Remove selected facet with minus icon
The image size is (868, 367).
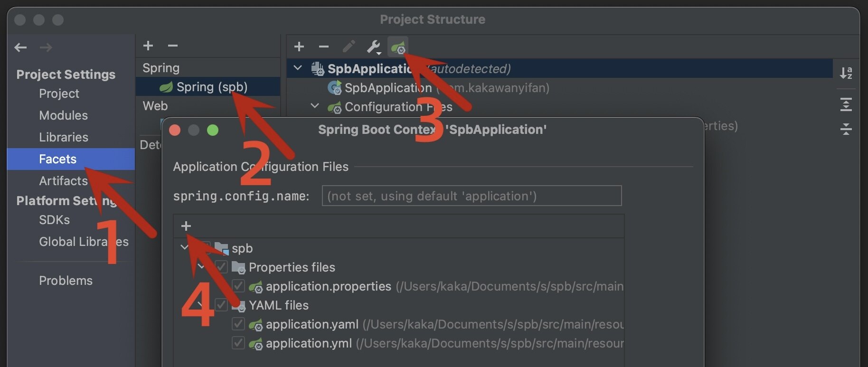pyautogui.click(x=173, y=46)
